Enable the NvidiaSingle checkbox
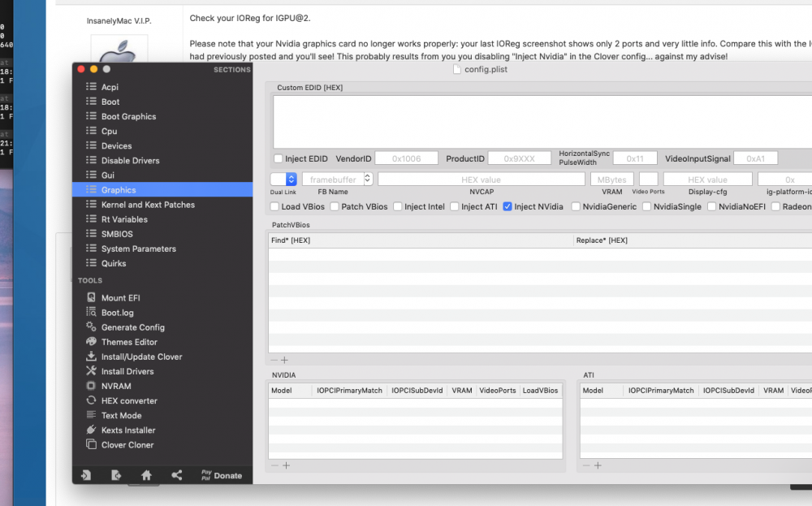812x506 pixels. tap(647, 206)
